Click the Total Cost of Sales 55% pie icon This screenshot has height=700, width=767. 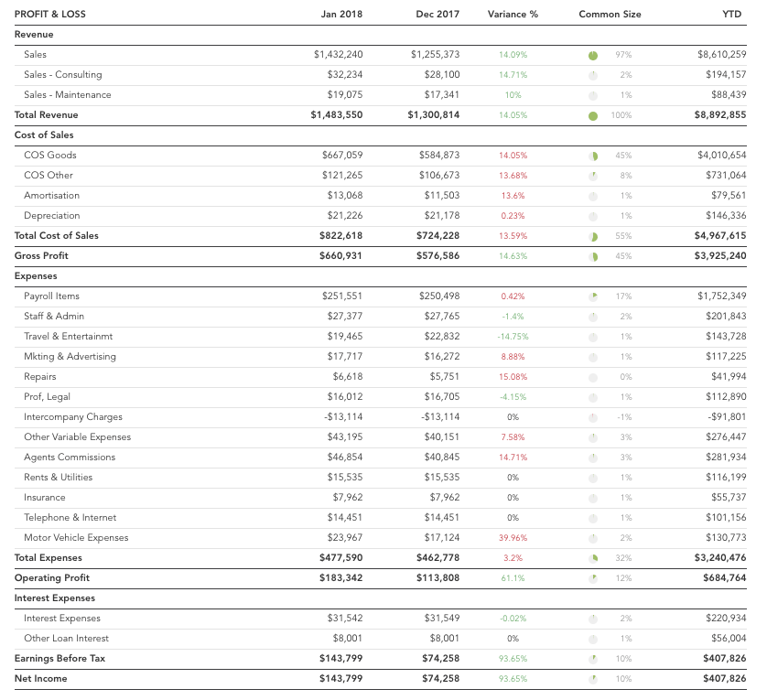pos(593,237)
